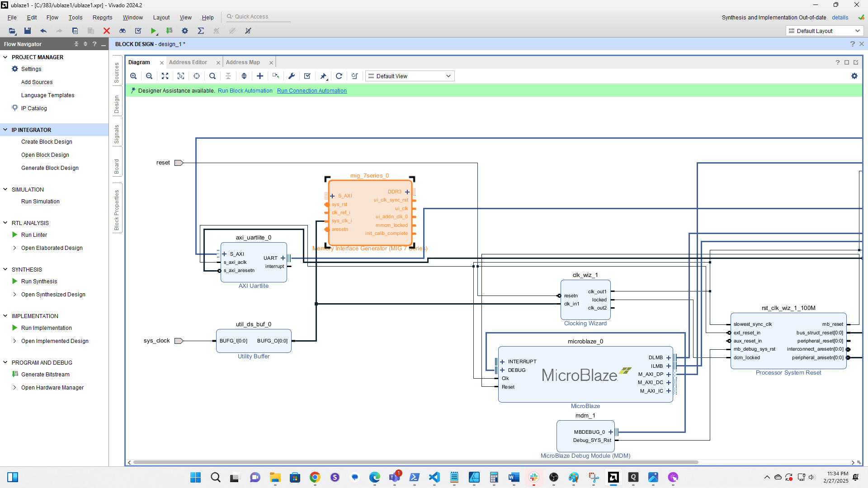This screenshot has height=488, width=868.
Task: Collapse the PROJECT MANAGER section
Action: tap(5, 57)
